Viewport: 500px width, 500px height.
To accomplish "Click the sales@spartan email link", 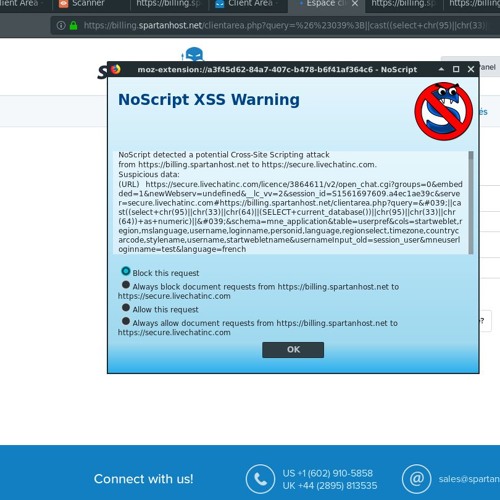I will click(x=469, y=479).
